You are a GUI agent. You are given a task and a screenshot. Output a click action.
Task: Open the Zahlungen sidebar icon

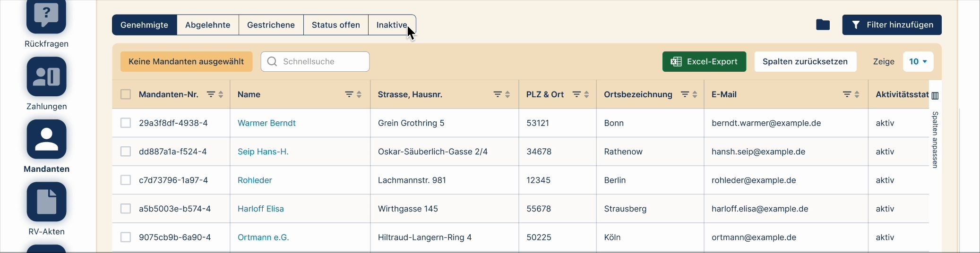(46, 76)
